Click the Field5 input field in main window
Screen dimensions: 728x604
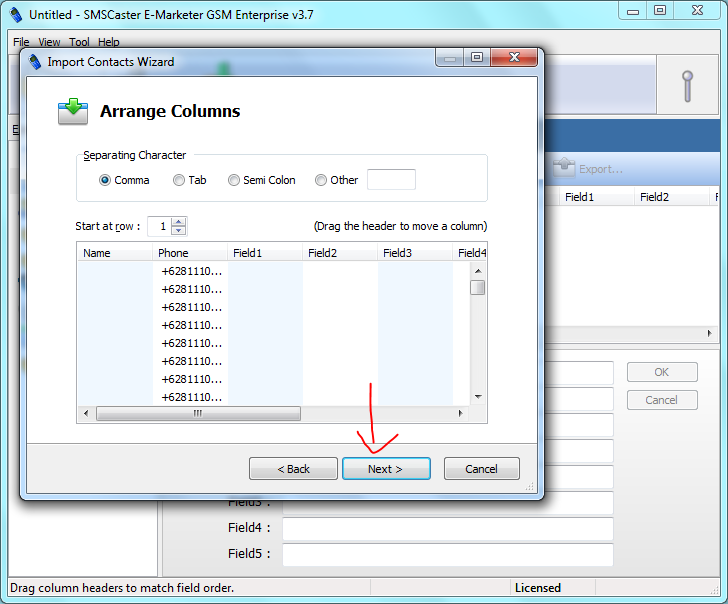[x=448, y=555]
